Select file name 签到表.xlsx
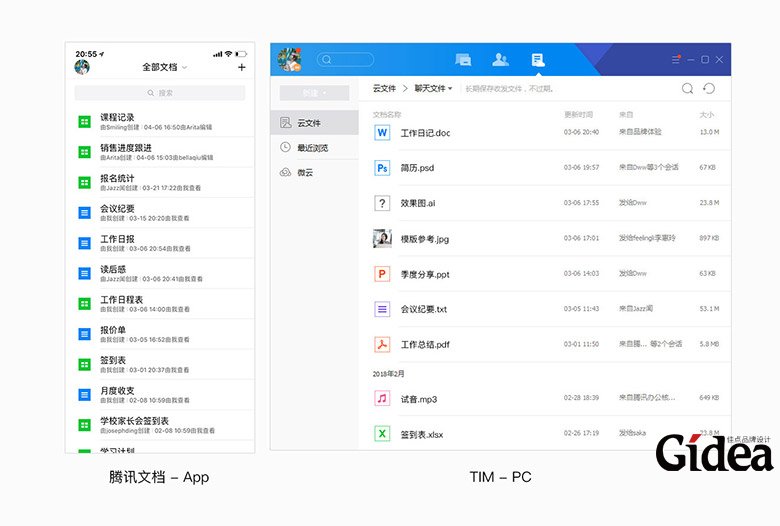 click(422, 434)
